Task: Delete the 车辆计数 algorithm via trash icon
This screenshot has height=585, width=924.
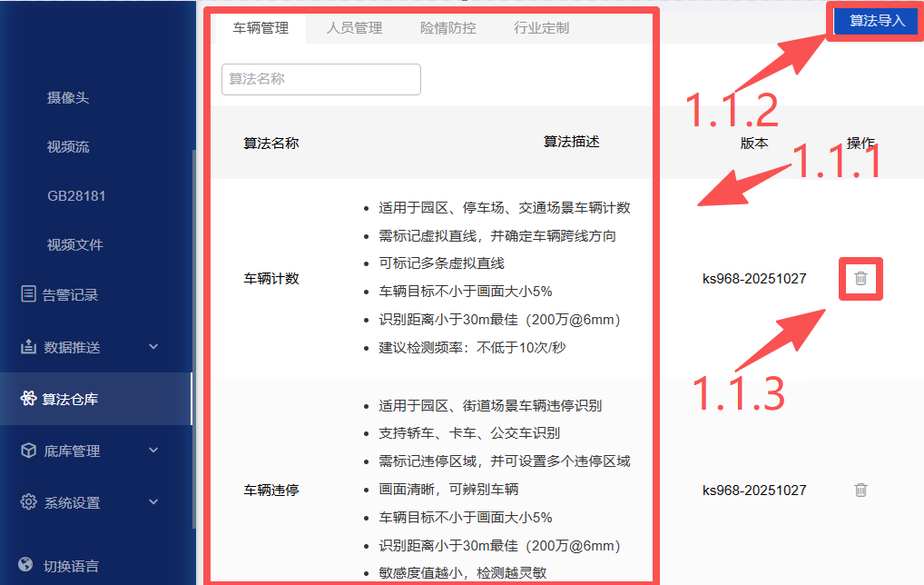Action: point(860,279)
